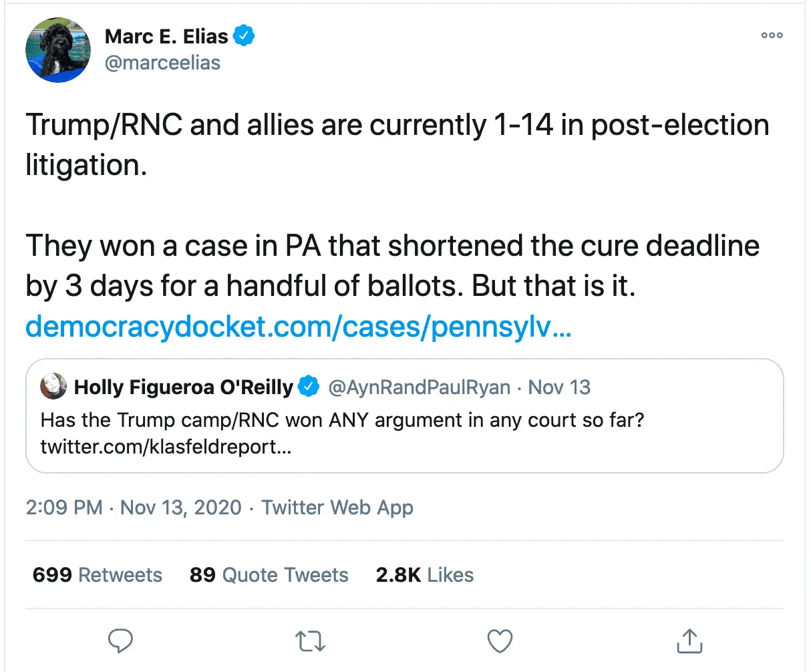This screenshot has width=811, height=672.
Task: Click the @AynRandPaulRyan handle
Action: (419, 387)
